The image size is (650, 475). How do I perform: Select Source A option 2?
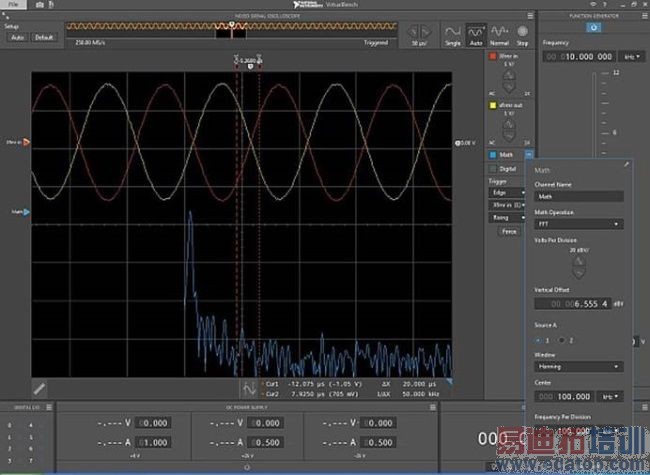(562, 340)
